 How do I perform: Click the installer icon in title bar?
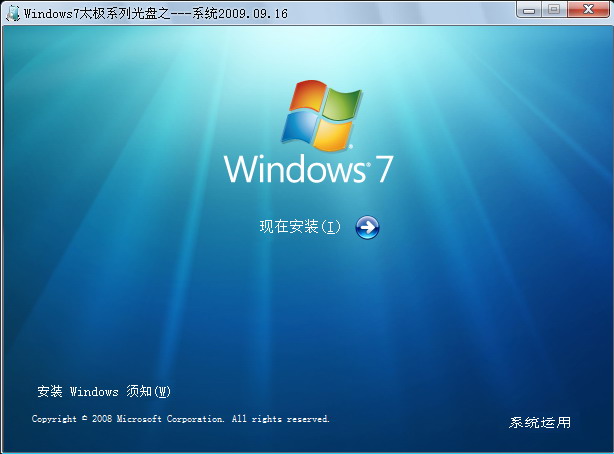(13, 13)
